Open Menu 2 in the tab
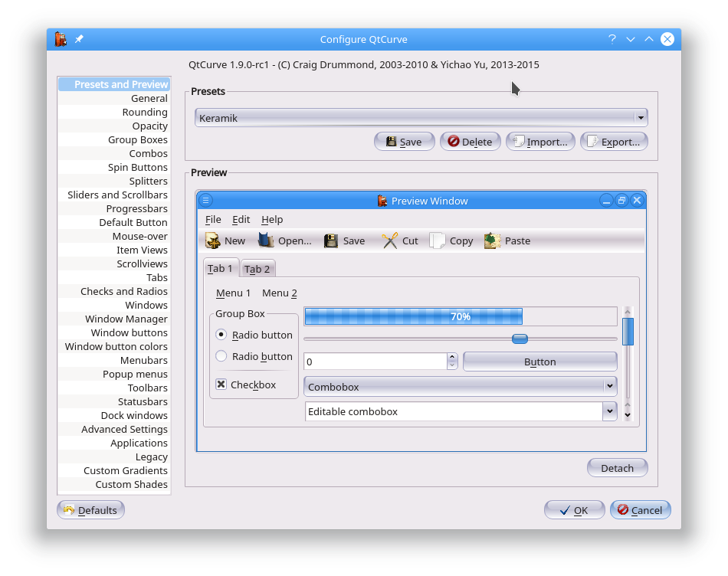 (x=280, y=293)
